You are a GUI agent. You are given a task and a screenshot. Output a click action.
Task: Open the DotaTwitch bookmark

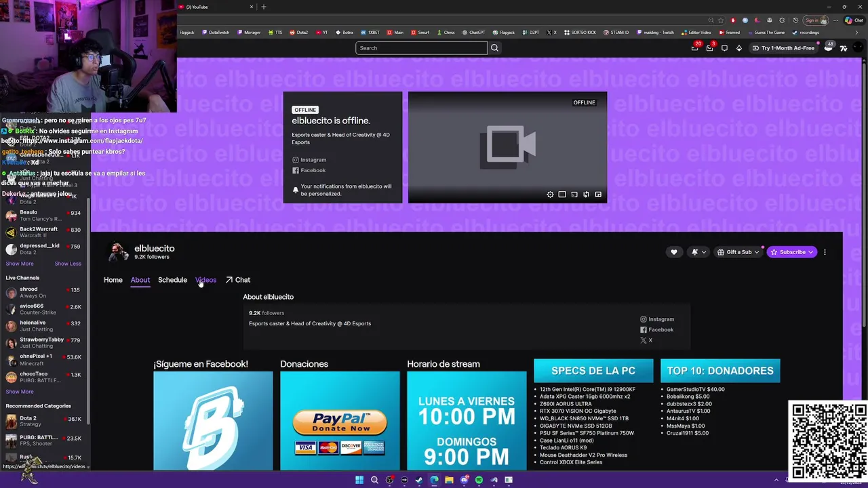click(x=215, y=33)
